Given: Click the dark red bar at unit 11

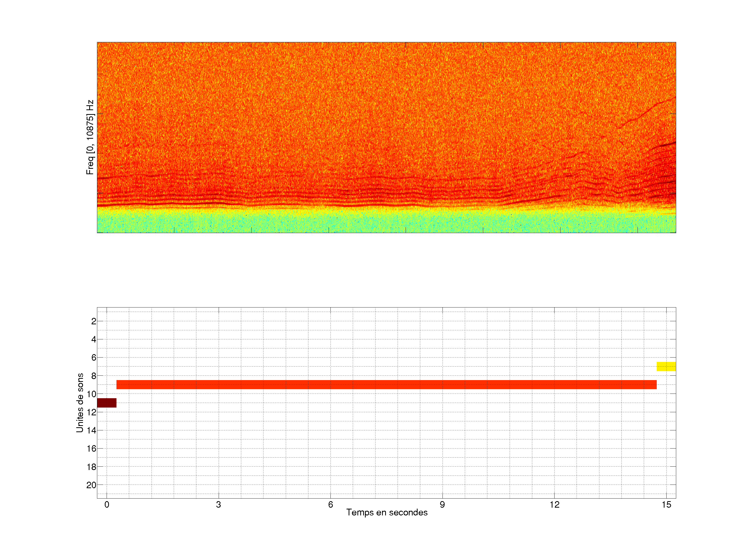Looking at the screenshot, I should [107, 403].
